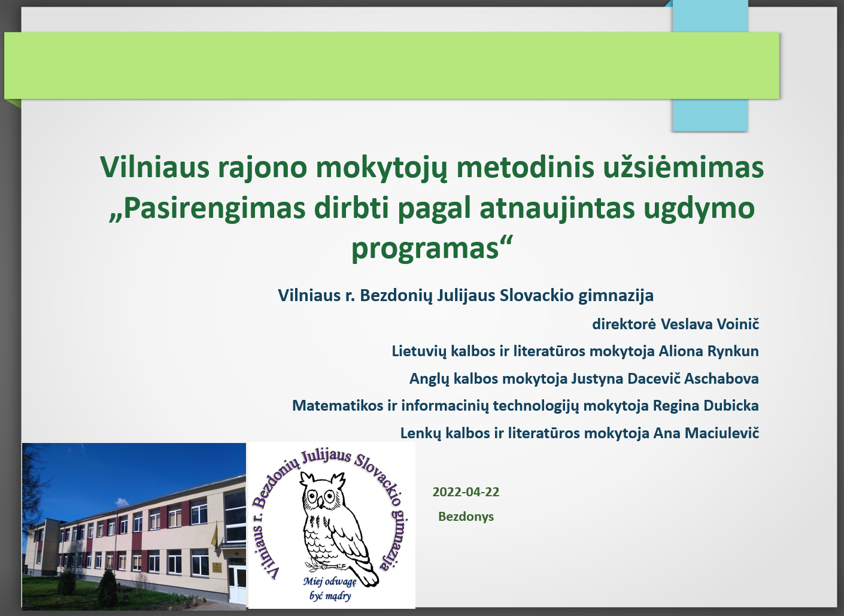Click the motto "Miej odwagę być mądry"
Image resolution: width=844 pixels, height=616 pixels.
(x=330, y=588)
